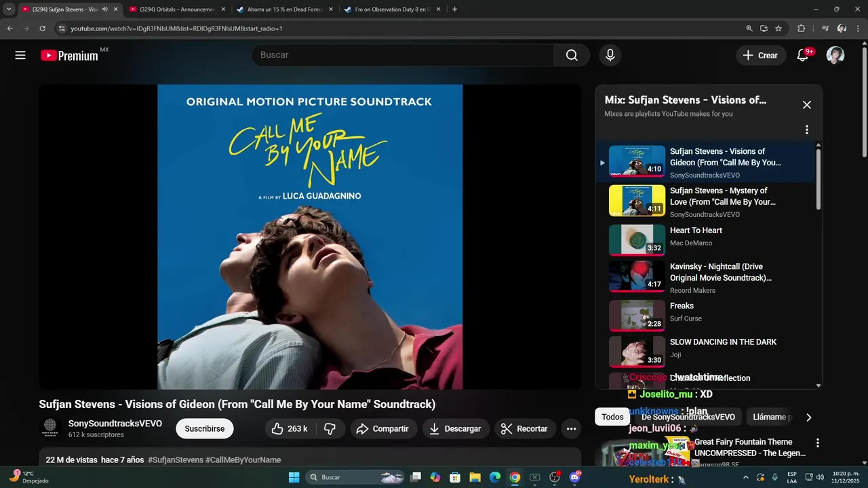The height and width of the screenshot is (488, 868).
Task: Reload the page in Chrome
Action: (42, 28)
